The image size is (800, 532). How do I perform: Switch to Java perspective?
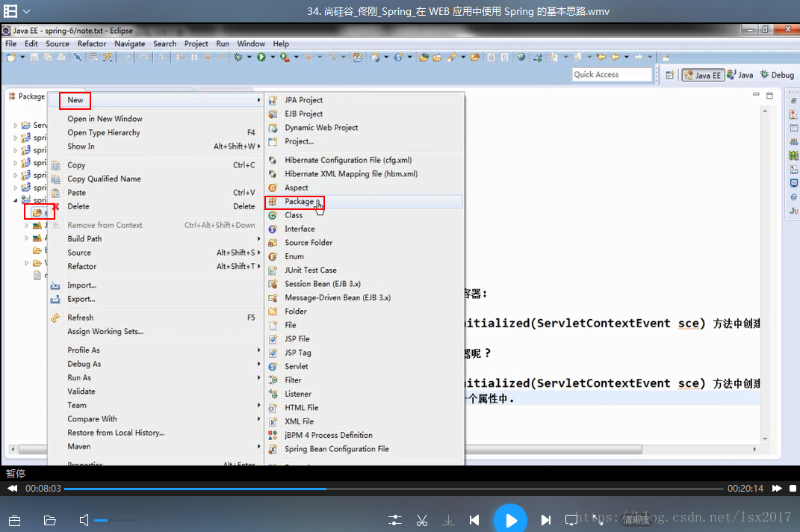[740, 75]
